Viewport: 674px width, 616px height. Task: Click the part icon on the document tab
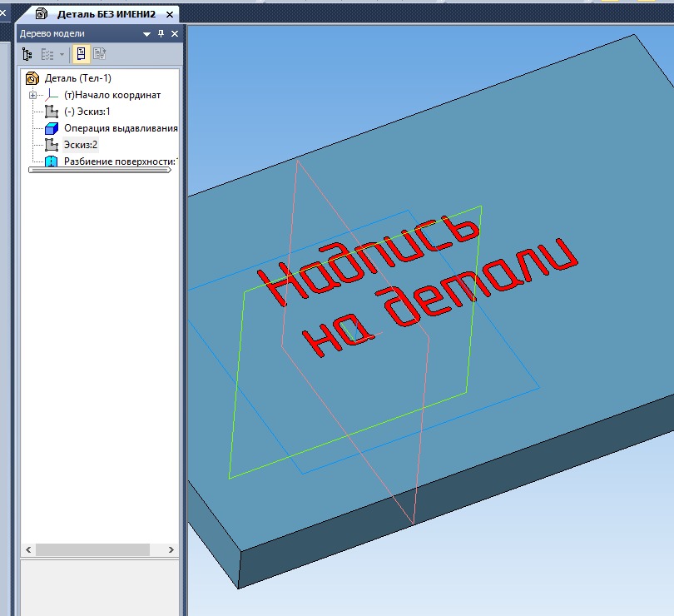(42, 14)
